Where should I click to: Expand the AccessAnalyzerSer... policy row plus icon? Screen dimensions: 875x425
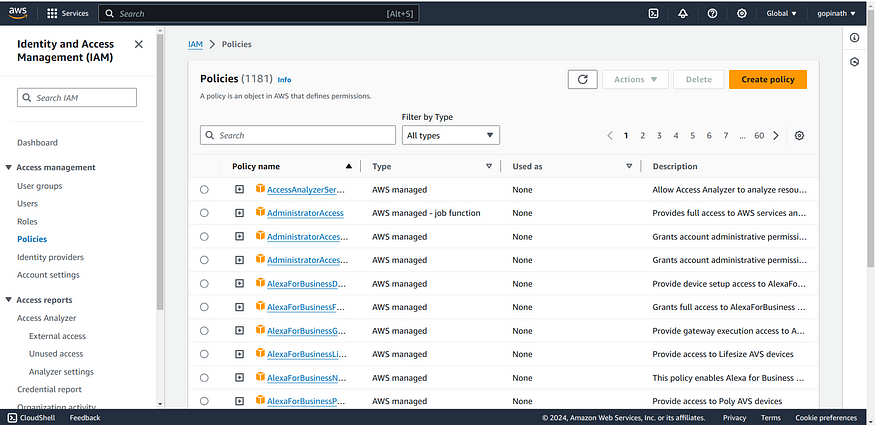239,190
